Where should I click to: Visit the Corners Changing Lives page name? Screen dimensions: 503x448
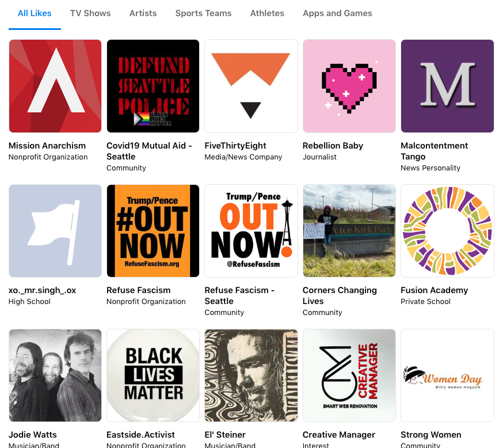pos(340,295)
